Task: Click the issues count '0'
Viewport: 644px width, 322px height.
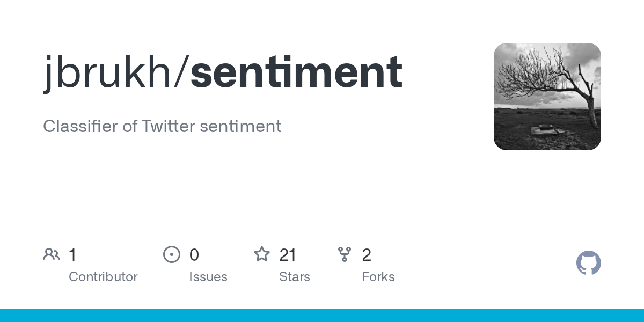Action: [194, 255]
